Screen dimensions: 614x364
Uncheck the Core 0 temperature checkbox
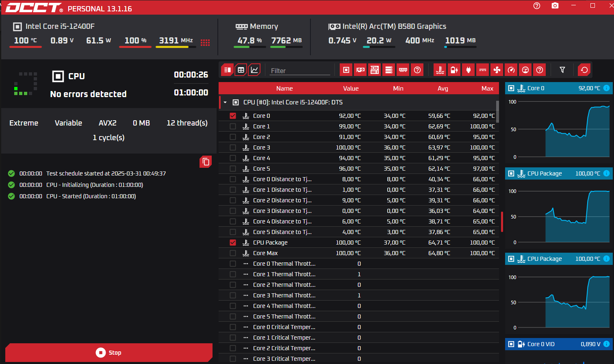(233, 116)
